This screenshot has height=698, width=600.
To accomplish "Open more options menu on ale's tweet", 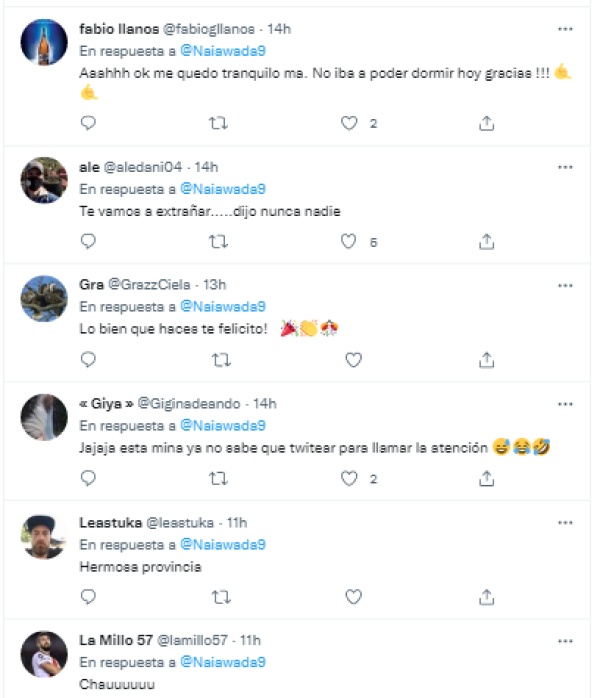I will (x=566, y=167).
